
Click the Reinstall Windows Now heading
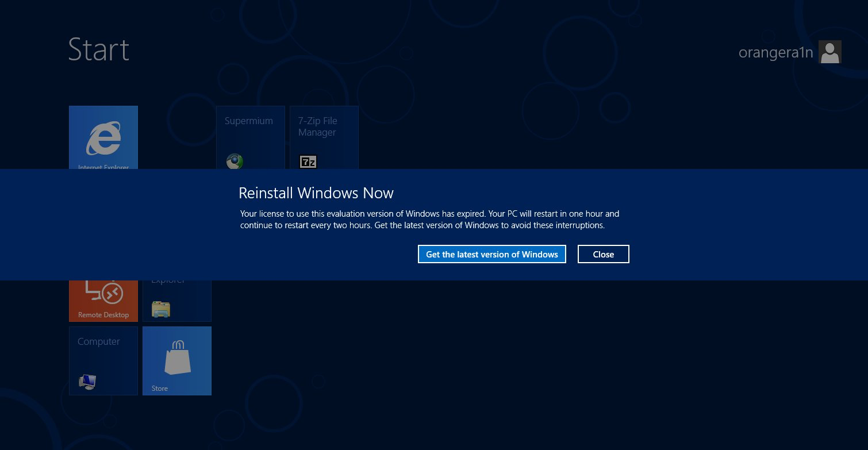point(316,193)
